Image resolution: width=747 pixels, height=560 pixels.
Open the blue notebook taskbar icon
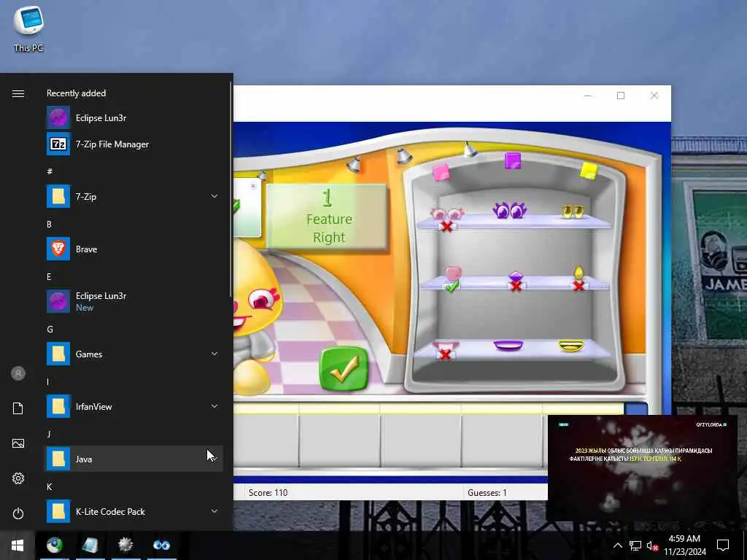point(90,545)
